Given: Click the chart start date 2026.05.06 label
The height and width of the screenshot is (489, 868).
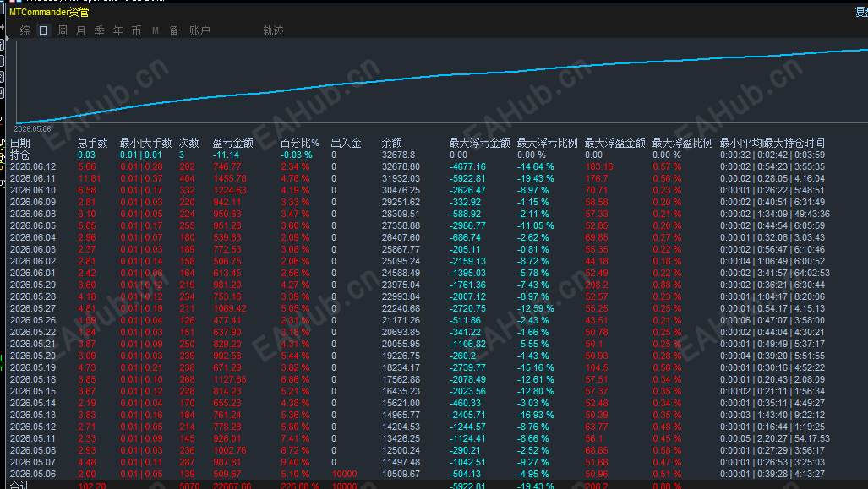Looking at the screenshot, I should pyautogui.click(x=32, y=129).
